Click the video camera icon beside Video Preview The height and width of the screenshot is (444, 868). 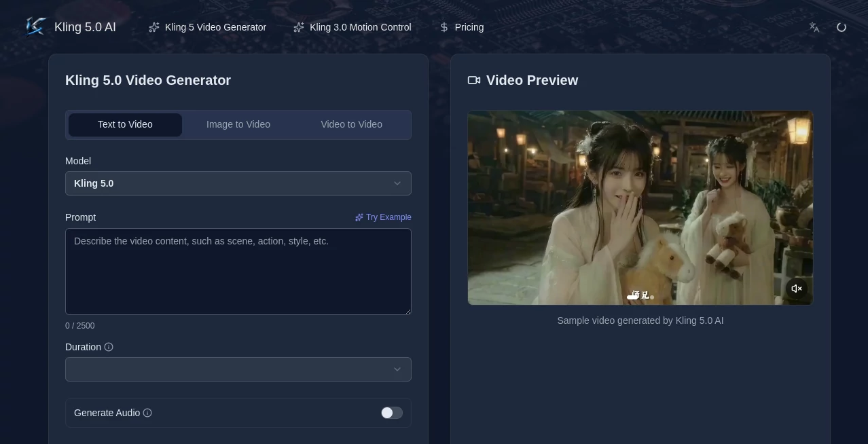coord(473,80)
